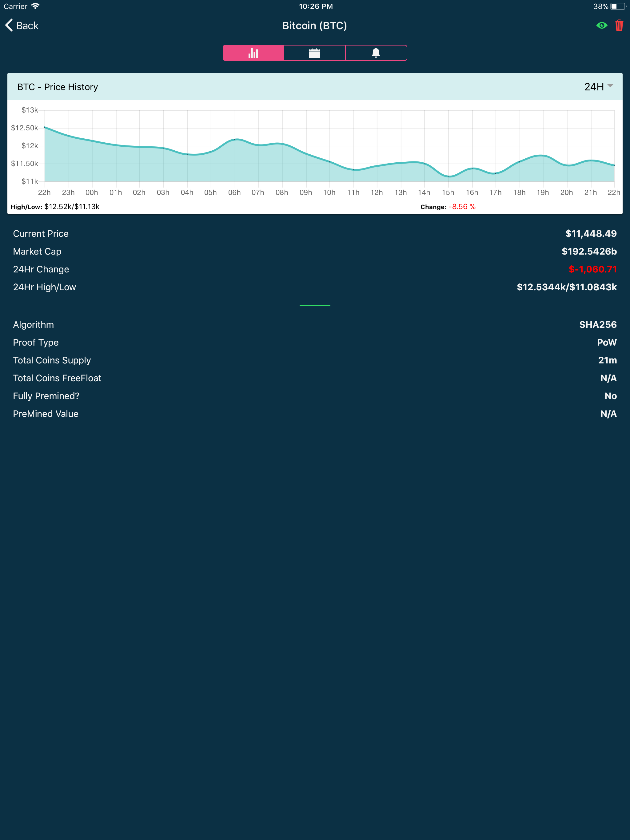Open the 24H timeframe dropdown
This screenshot has width=630, height=840.
coord(594,87)
